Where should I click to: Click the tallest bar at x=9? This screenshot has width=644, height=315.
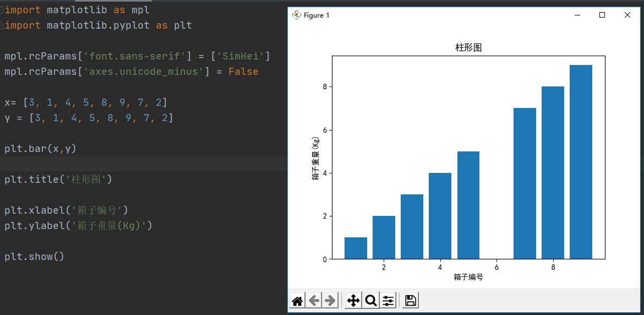[581, 162]
